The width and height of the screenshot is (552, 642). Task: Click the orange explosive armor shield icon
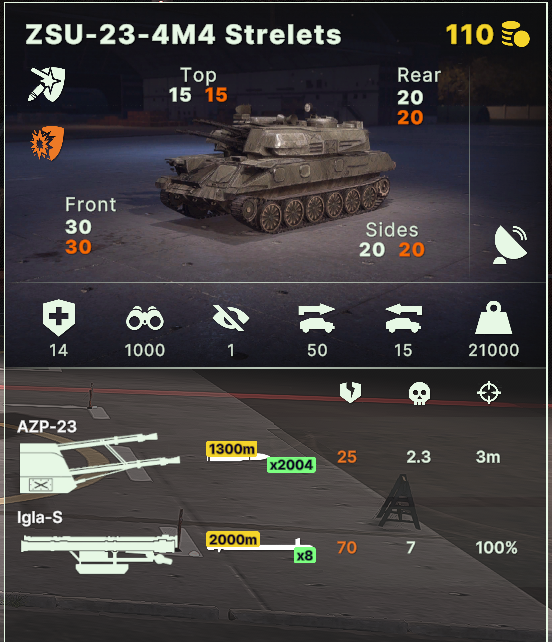pyautogui.click(x=48, y=143)
